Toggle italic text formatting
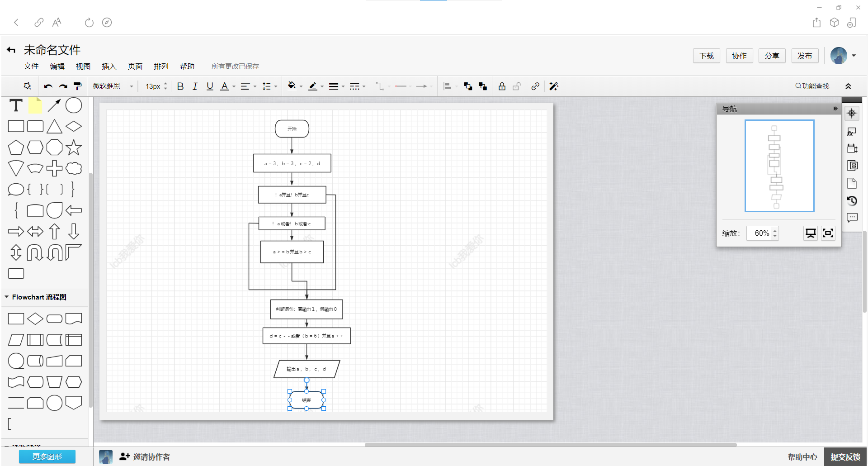The width and height of the screenshot is (868, 466). (x=195, y=86)
